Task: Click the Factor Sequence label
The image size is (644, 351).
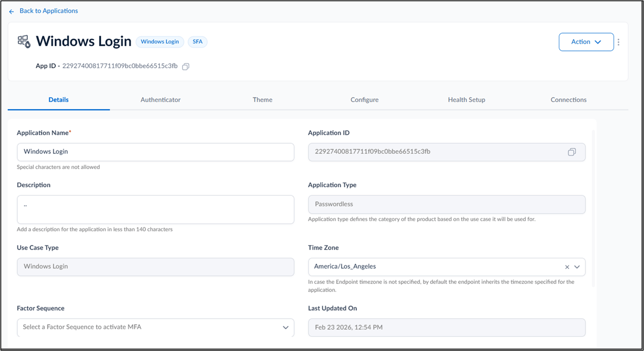Action: pyautogui.click(x=41, y=308)
